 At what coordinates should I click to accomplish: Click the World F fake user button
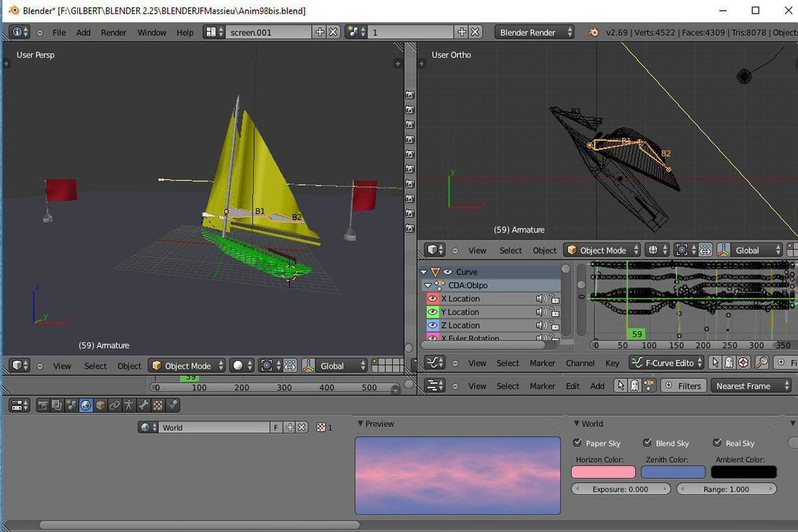pos(276,428)
